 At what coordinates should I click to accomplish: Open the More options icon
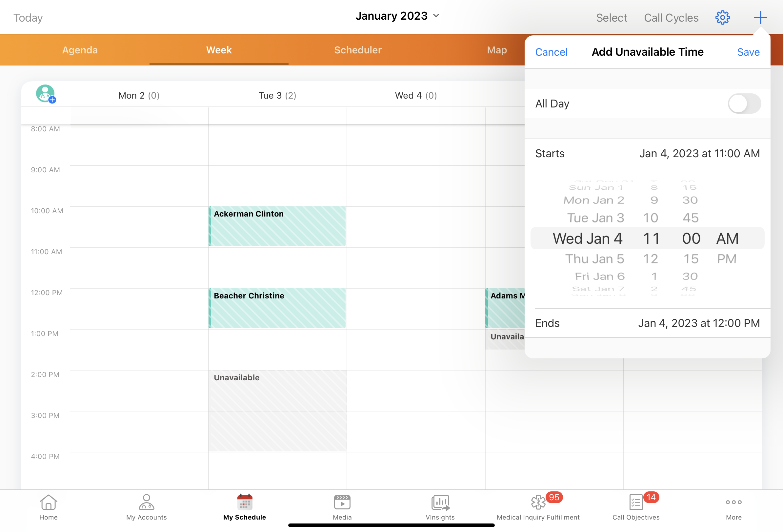(733, 503)
